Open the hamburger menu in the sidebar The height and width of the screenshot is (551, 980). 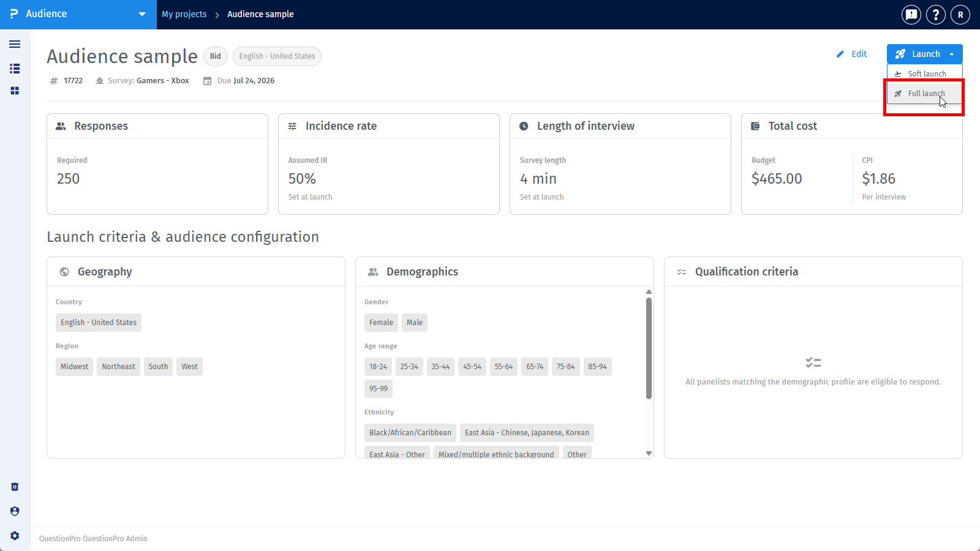point(15,44)
